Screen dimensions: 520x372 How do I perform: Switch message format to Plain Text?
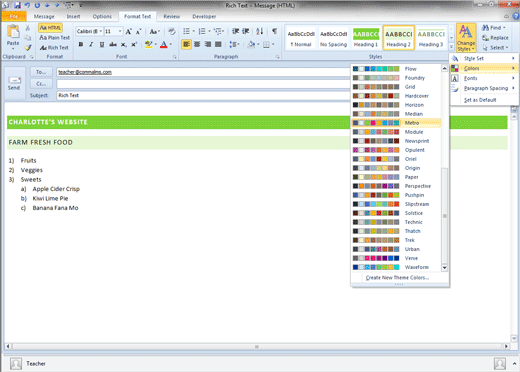click(55, 38)
